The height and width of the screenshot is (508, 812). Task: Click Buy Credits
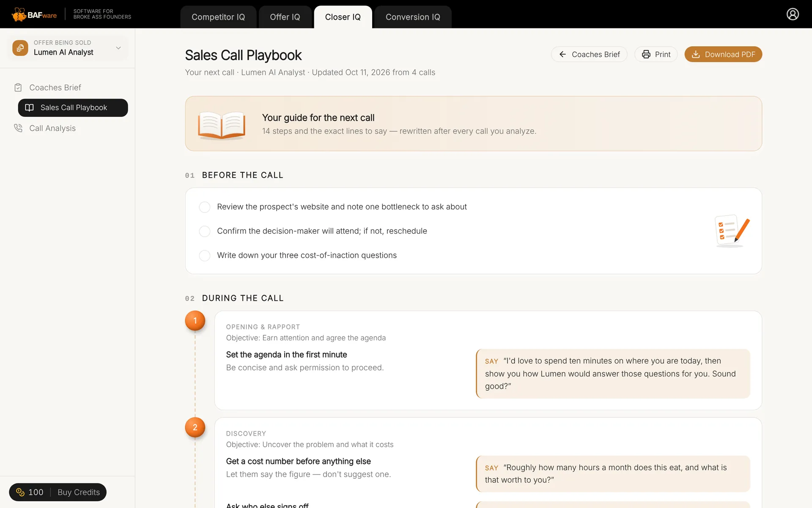(x=79, y=492)
